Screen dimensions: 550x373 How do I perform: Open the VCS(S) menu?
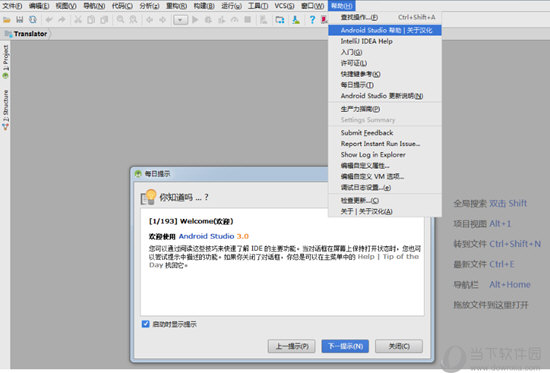(284, 6)
